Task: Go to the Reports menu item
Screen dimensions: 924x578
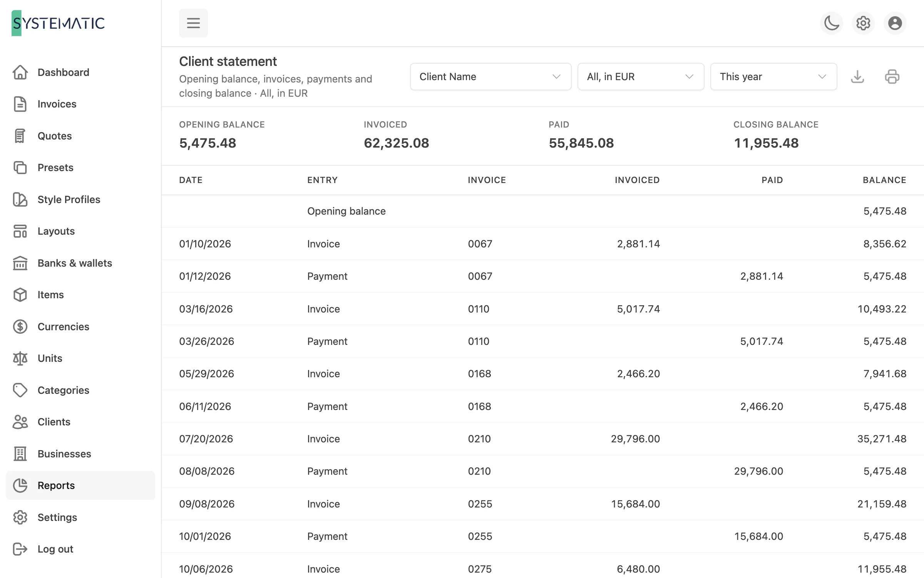Action: [80, 486]
